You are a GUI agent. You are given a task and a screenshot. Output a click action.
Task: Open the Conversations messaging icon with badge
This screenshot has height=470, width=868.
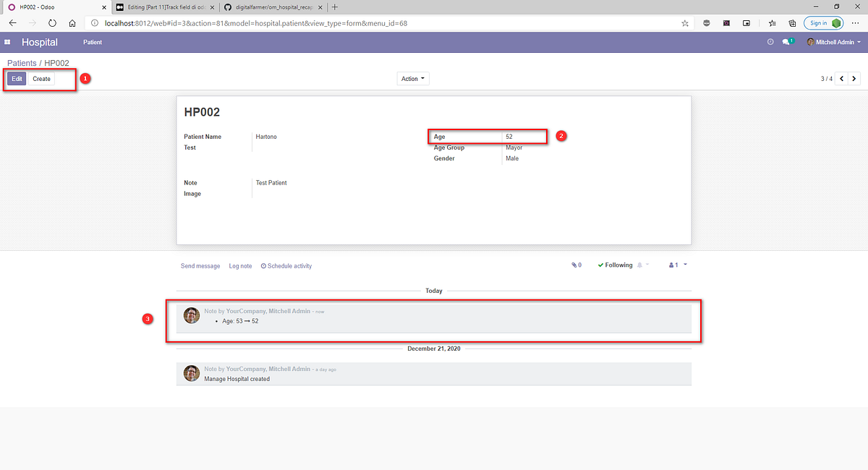(x=786, y=42)
